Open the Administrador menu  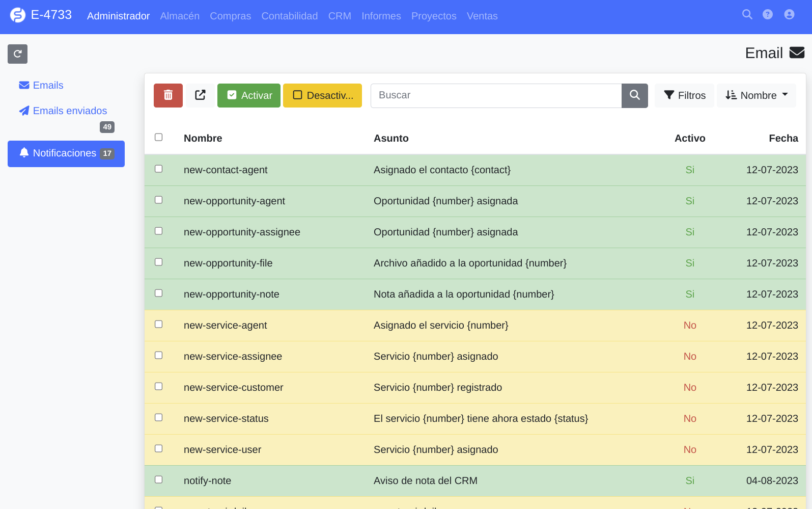coord(118,16)
